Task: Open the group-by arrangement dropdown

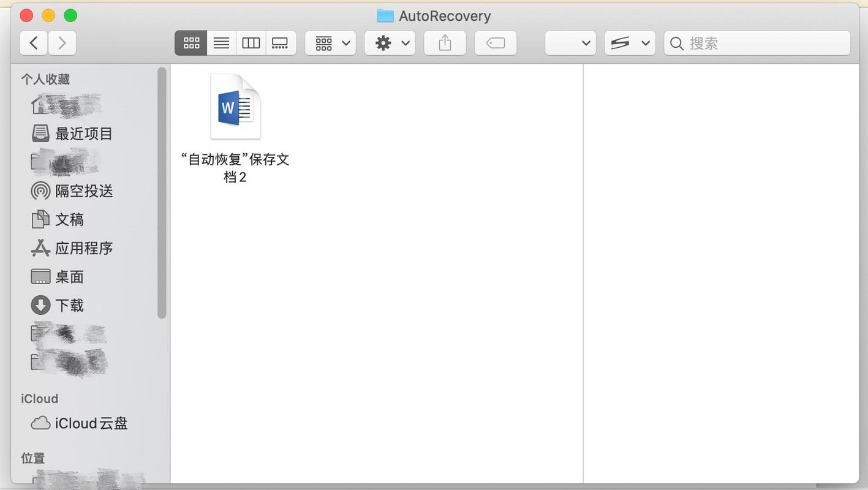Action: (x=331, y=43)
